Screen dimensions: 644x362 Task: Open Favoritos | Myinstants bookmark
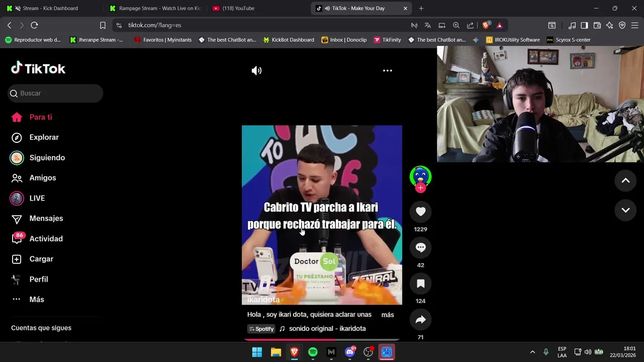163,40
